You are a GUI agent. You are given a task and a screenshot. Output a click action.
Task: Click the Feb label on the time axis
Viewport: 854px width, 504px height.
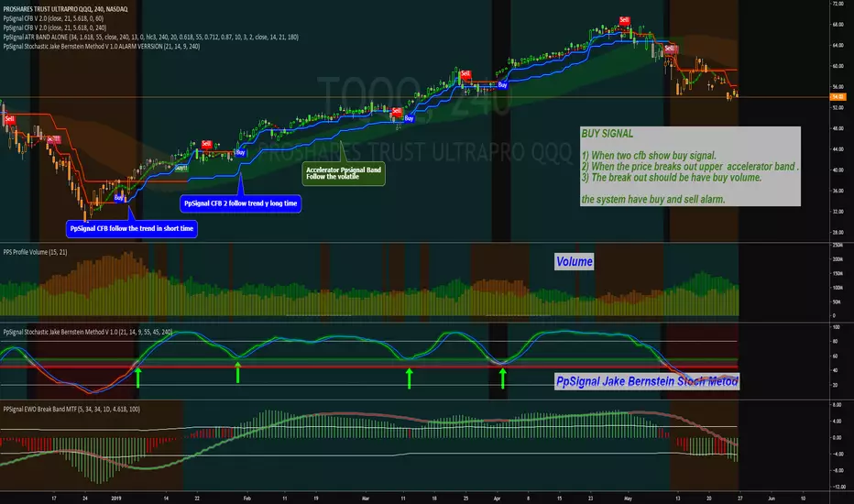point(246,498)
